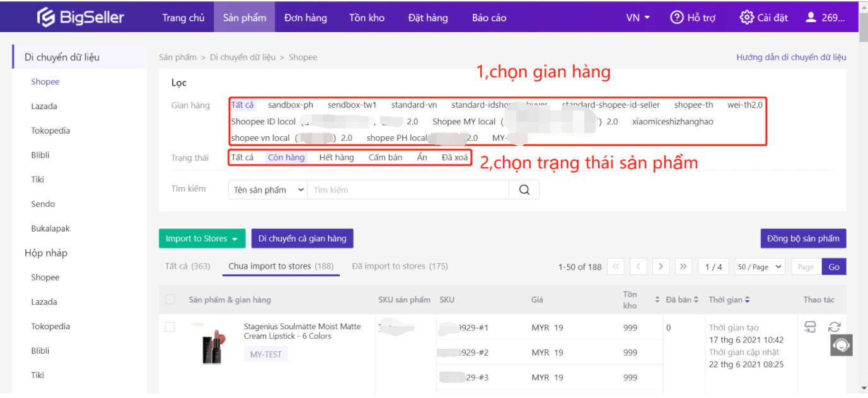Image resolution: width=868 pixels, height=398 pixels.
Task: Tick the select-all checkbox in table header
Action: tap(170, 300)
